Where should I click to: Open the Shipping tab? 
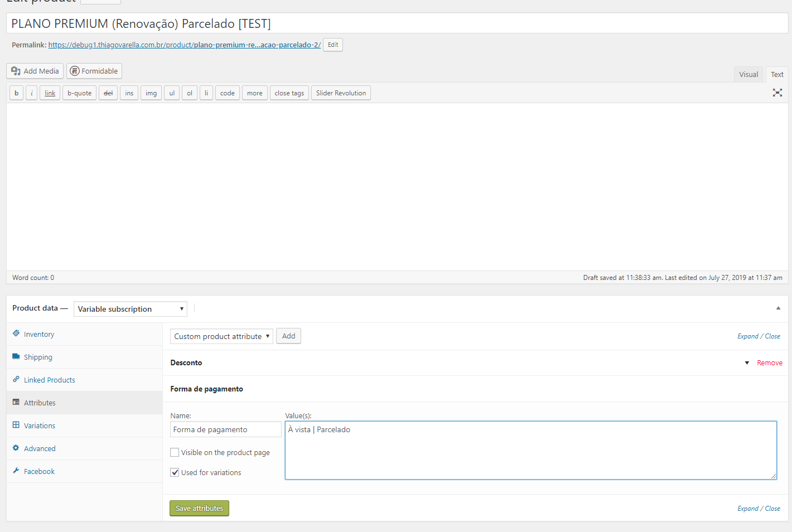85,357
